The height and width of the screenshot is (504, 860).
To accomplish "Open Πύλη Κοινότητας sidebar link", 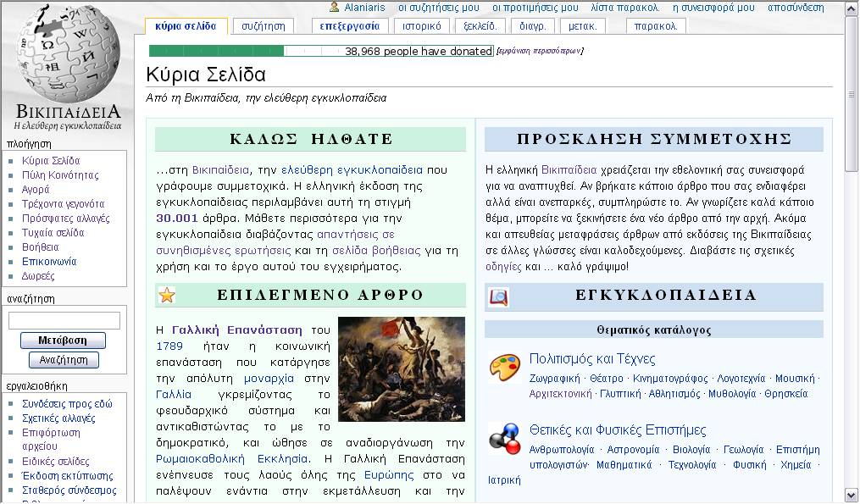I will (60, 175).
